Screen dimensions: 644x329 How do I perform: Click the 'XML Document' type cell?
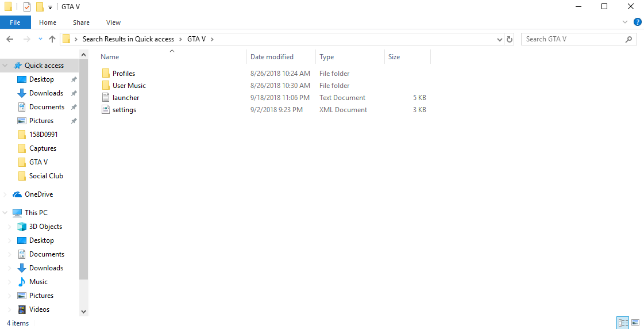pos(343,110)
